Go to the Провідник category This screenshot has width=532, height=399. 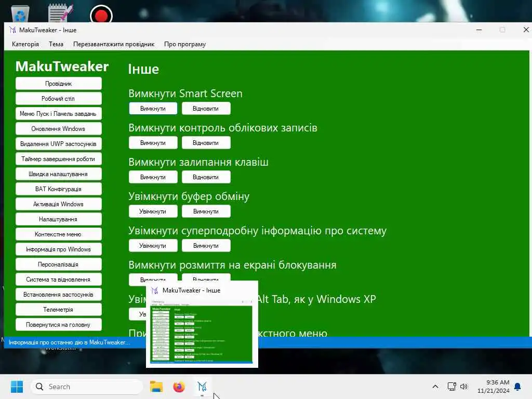(x=58, y=84)
